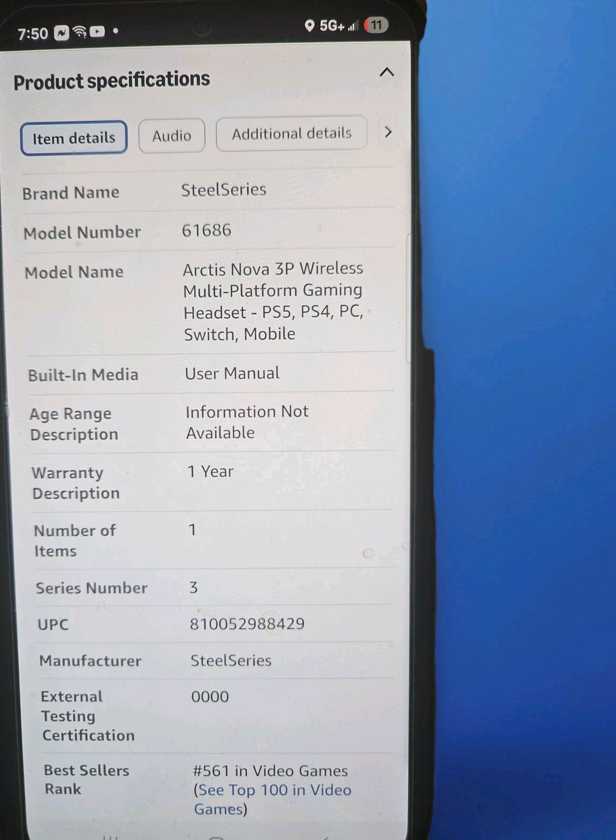Tap the UPC number 810052988429
Image resolution: width=616 pixels, height=840 pixels.
(x=247, y=624)
